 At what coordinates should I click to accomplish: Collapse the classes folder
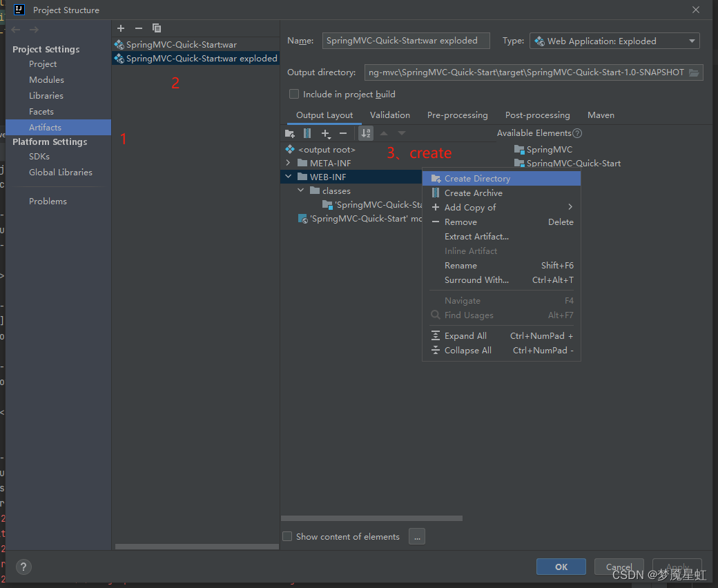pos(300,190)
